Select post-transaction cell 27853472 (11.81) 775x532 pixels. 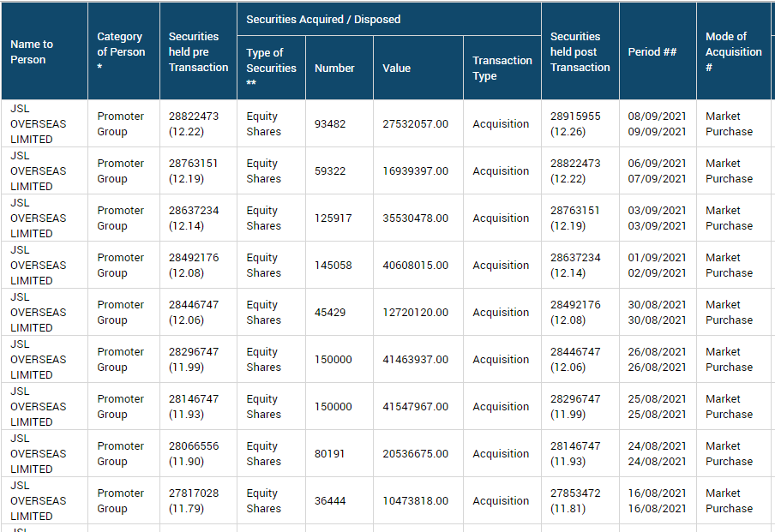(x=580, y=500)
